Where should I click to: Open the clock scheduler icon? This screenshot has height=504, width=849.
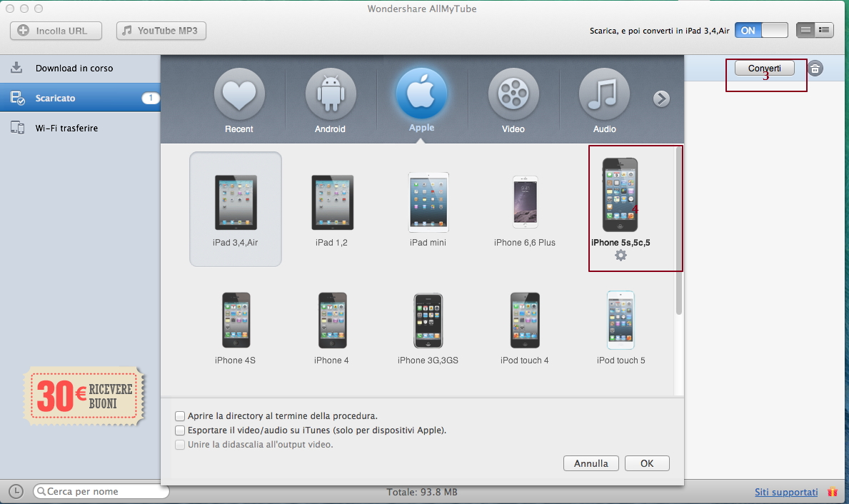tap(16, 492)
